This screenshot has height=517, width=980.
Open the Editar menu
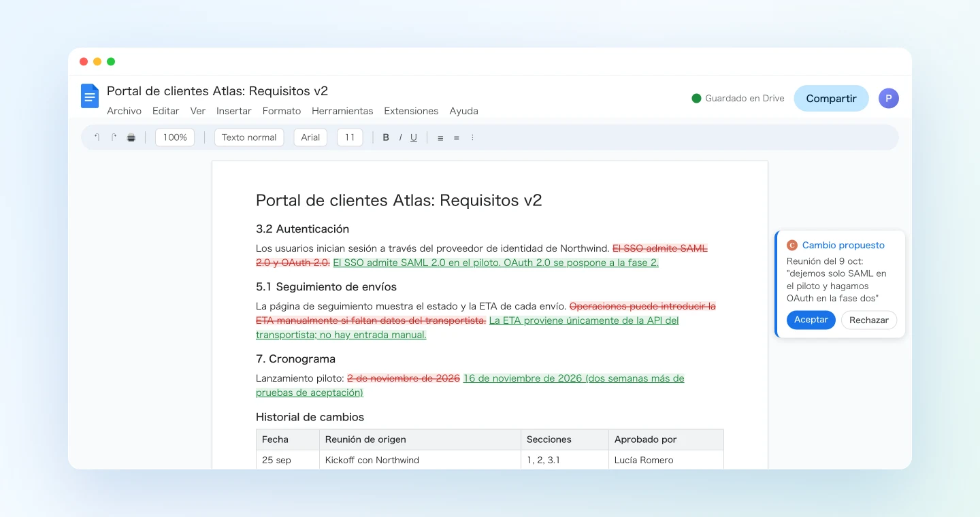coord(166,111)
